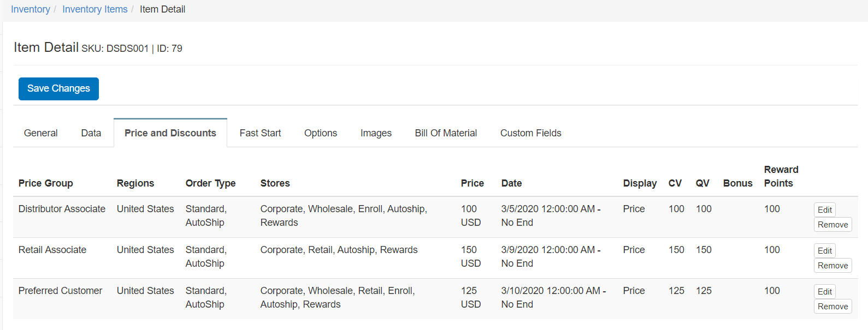Click the Price Group column header

point(46,183)
